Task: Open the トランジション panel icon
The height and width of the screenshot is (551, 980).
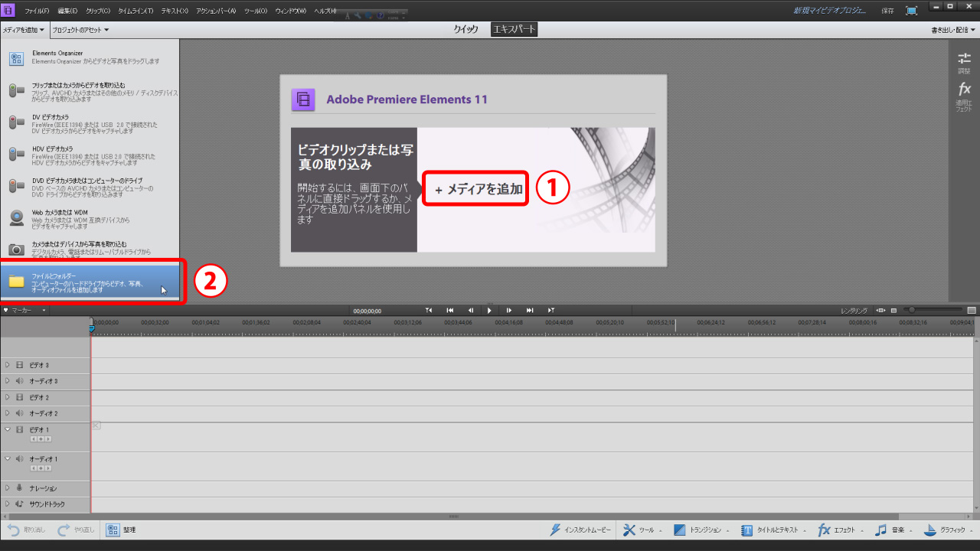Action: [679, 530]
